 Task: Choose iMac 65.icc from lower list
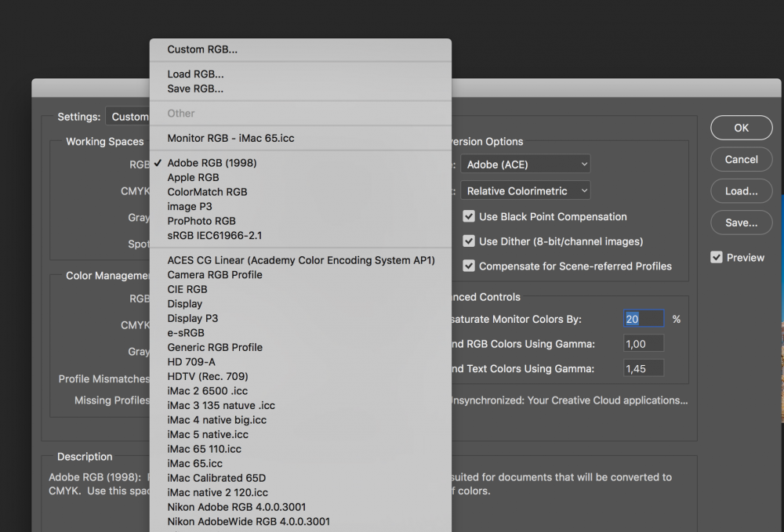point(300,463)
